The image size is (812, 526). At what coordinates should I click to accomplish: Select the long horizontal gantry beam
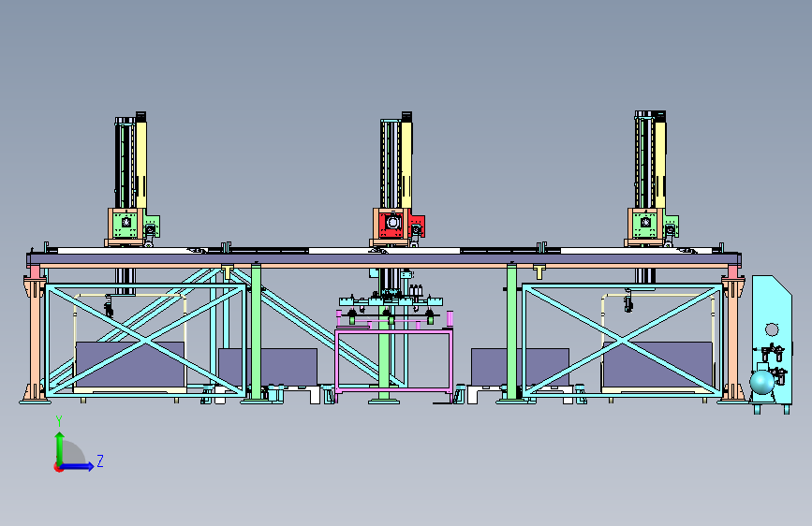coord(384,258)
